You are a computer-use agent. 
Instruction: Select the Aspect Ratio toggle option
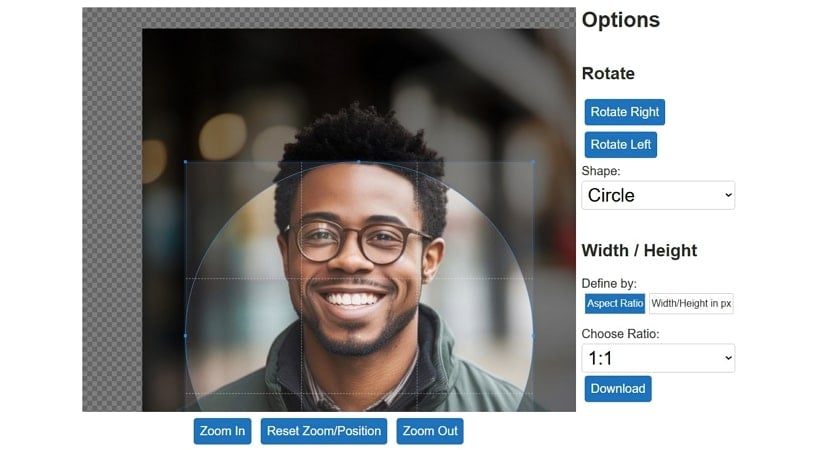pos(615,304)
